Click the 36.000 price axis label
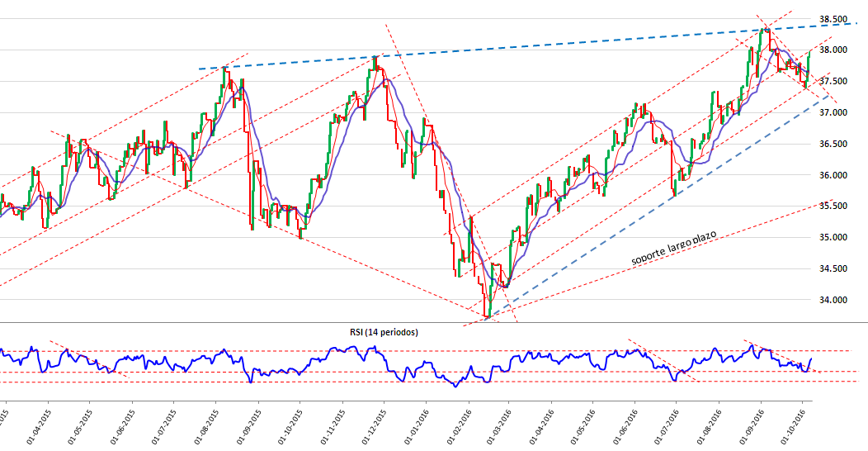Image resolution: width=868 pixels, height=451 pixels. point(833,175)
